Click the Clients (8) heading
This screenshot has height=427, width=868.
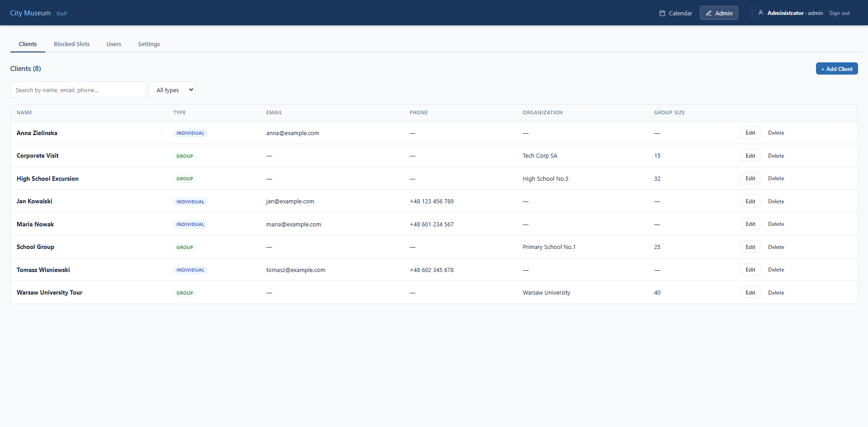25,68
